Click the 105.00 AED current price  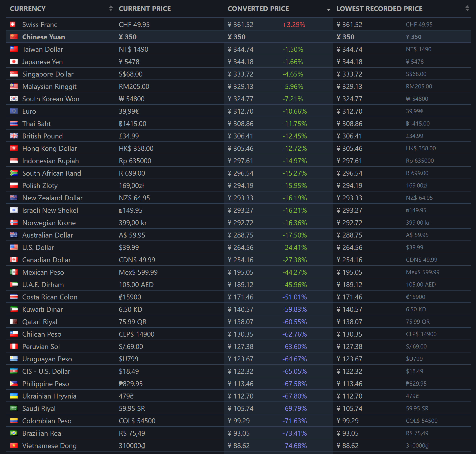click(x=136, y=285)
